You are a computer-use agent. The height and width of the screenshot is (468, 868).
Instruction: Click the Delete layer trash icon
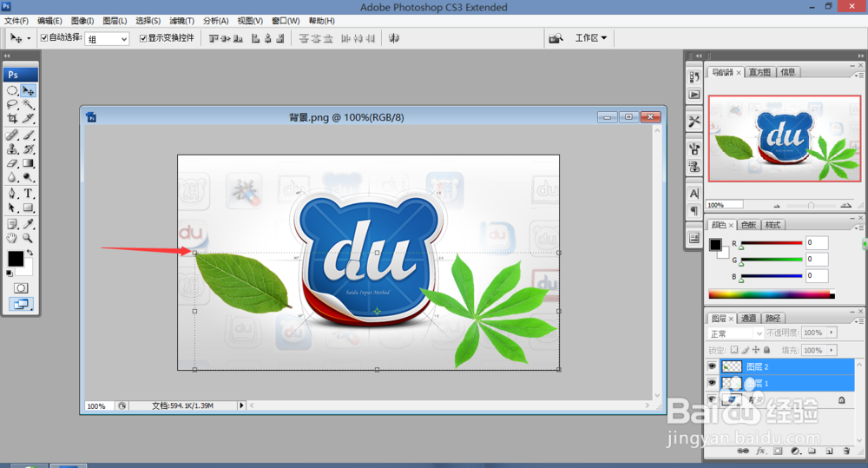(x=846, y=451)
